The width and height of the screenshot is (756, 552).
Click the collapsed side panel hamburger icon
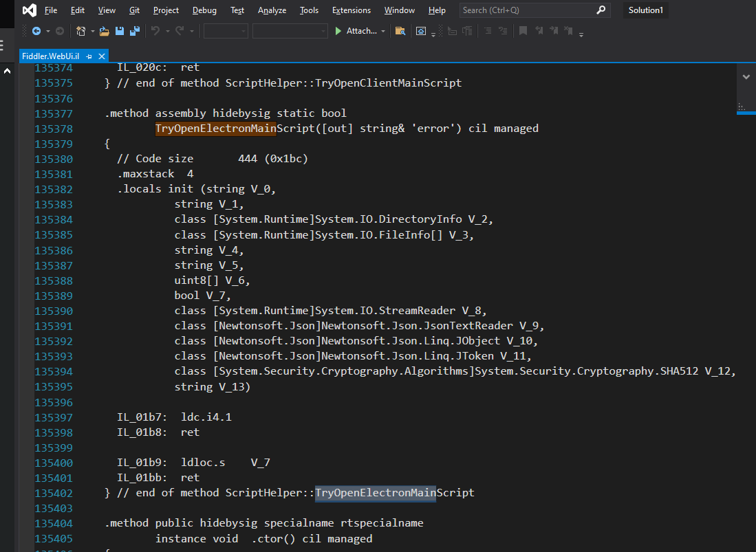point(2,46)
